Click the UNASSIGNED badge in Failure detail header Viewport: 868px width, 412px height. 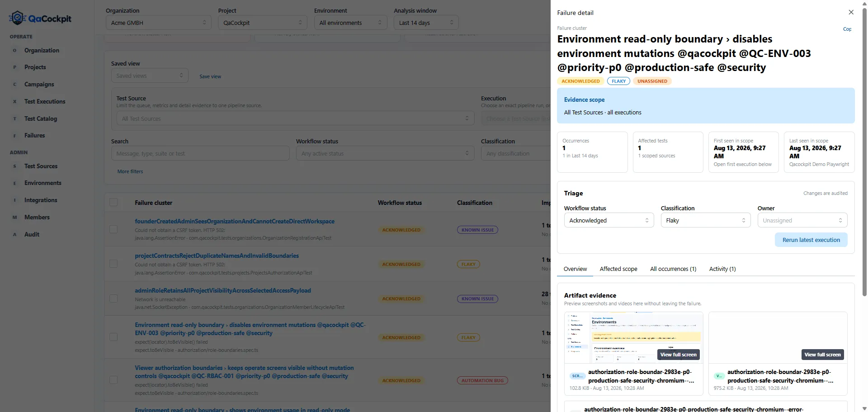pos(652,81)
